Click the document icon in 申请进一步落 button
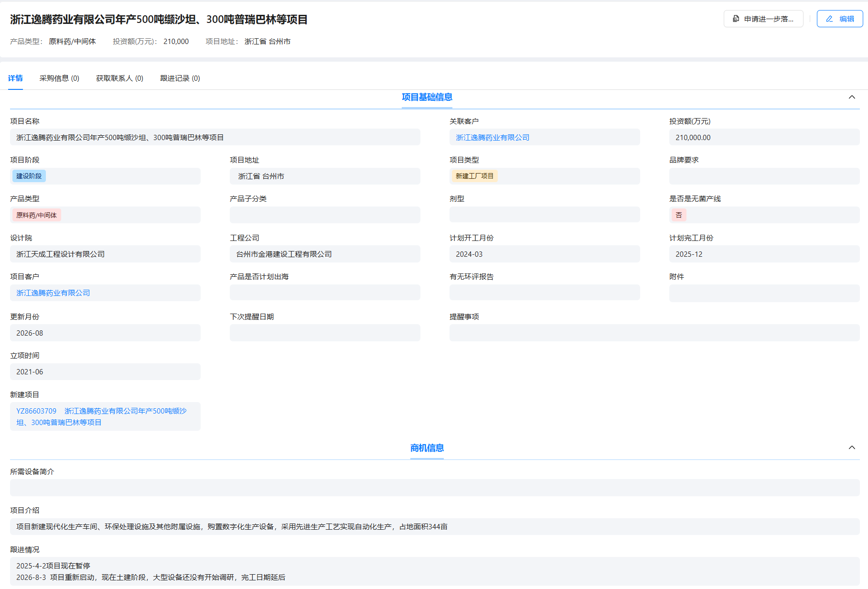 (736, 19)
